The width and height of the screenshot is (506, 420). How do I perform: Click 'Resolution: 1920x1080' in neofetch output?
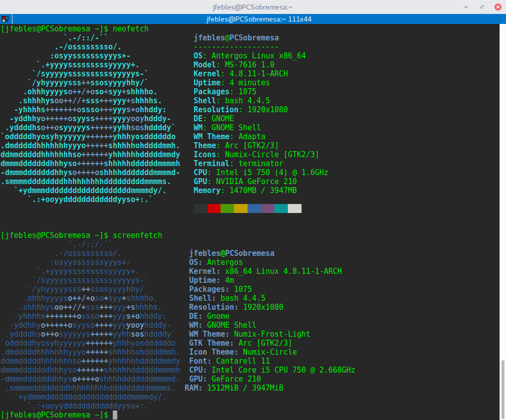[241, 110]
